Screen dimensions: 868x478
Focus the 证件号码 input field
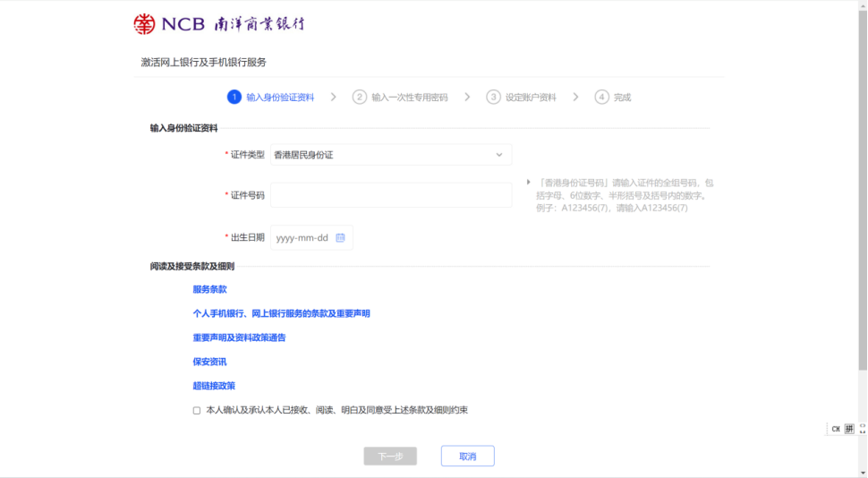tap(391, 195)
